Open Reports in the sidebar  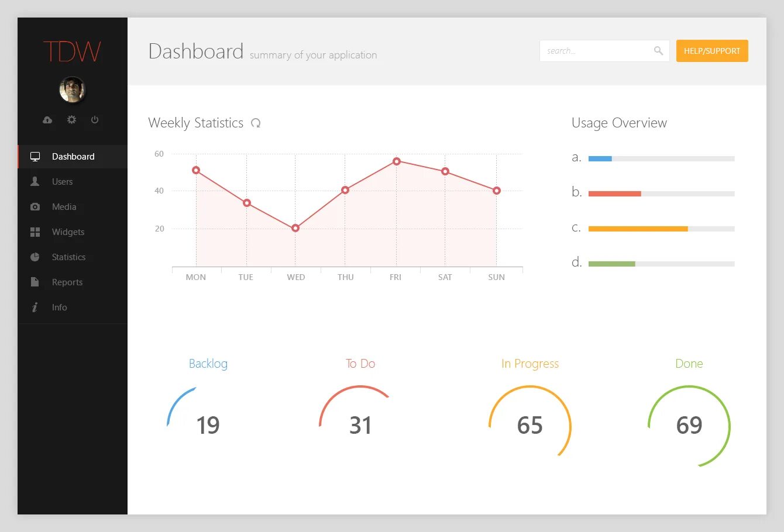pyautogui.click(x=73, y=282)
